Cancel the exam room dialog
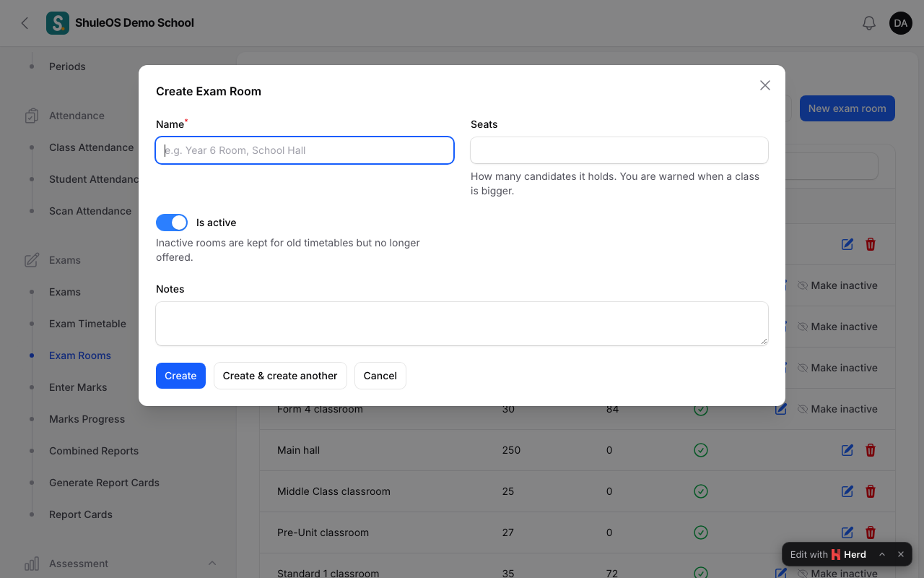Viewport: 924px width, 578px height. 380,376
